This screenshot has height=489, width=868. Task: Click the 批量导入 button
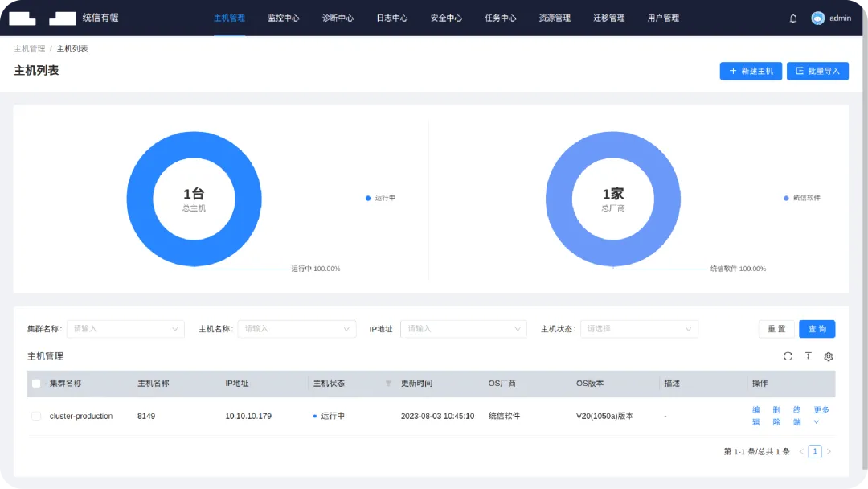(x=817, y=71)
